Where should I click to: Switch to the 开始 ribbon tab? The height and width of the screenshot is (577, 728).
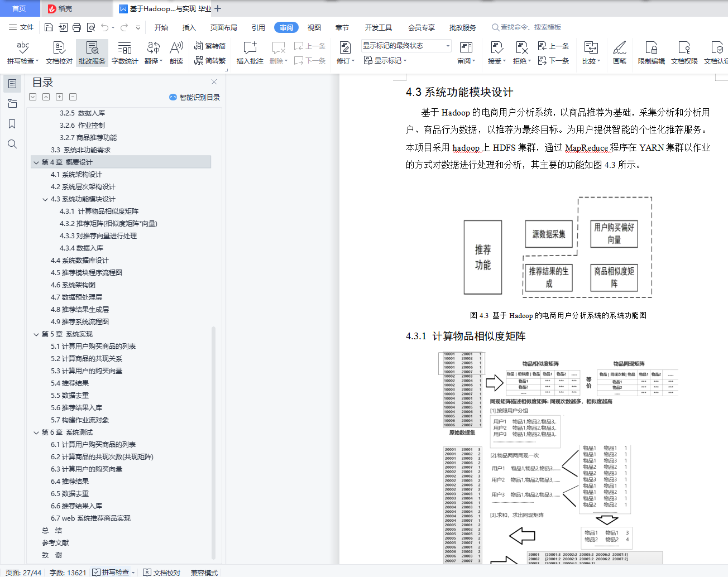[x=161, y=27]
